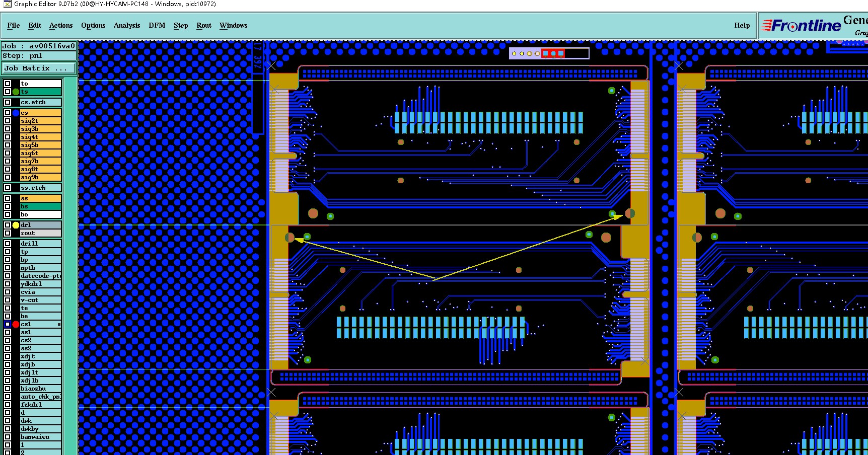Image resolution: width=868 pixels, height=455 pixels.
Task: Toggle the checkbox for layer cs.etch
Action: click(8, 102)
